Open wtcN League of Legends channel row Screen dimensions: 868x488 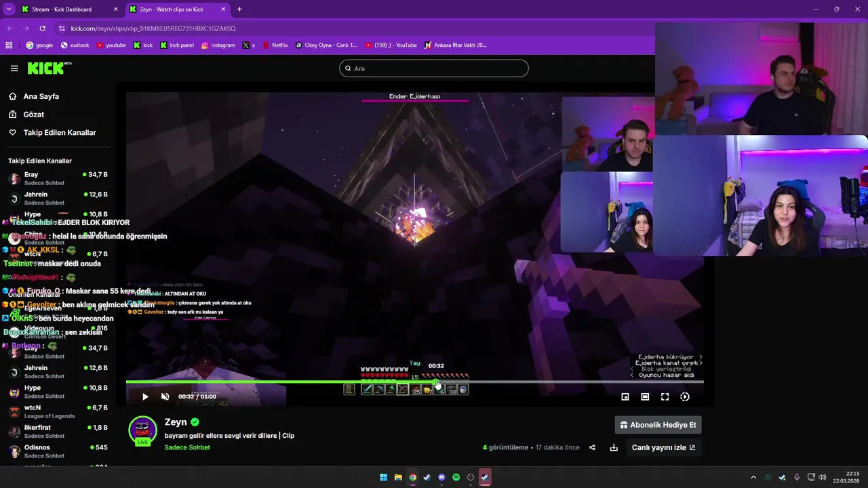(x=58, y=411)
